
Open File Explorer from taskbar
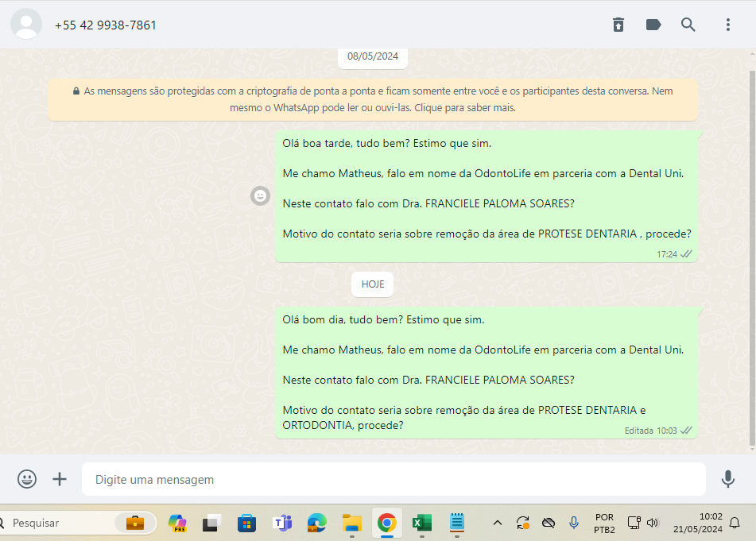coord(352,523)
